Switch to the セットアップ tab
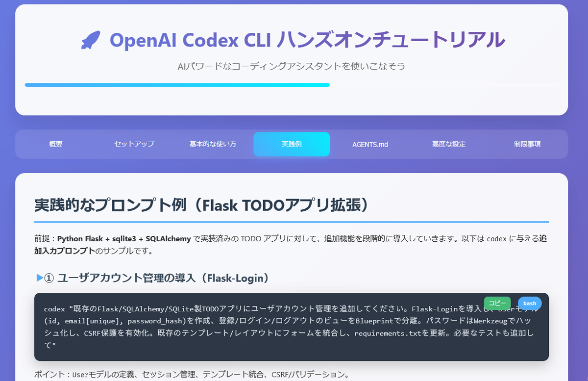588x381 pixels. pyautogui.click(x=134, y=144)
